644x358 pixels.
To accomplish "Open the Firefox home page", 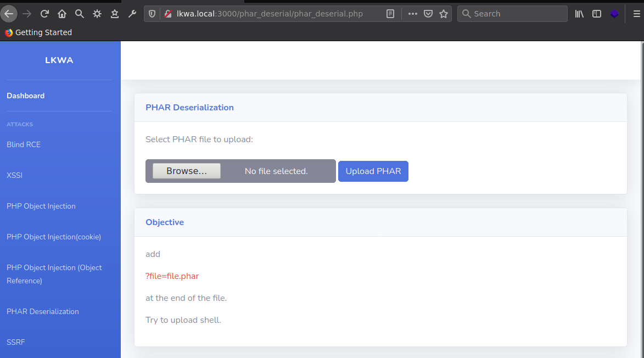I will [62, 13].
